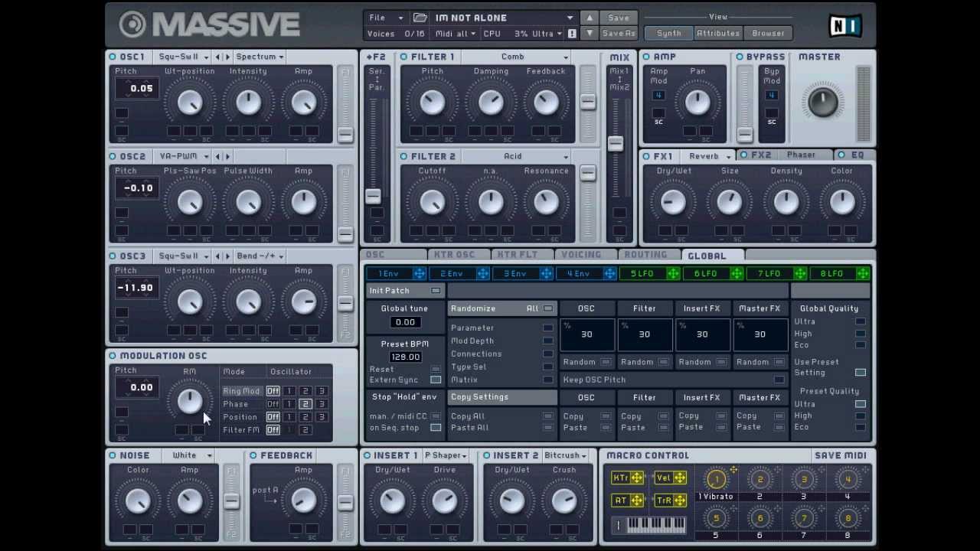Click the 5 LFO green drag-handle icon
Image resolution: width=980 pixels, height=551 pixels.
[x=673, y=274]
